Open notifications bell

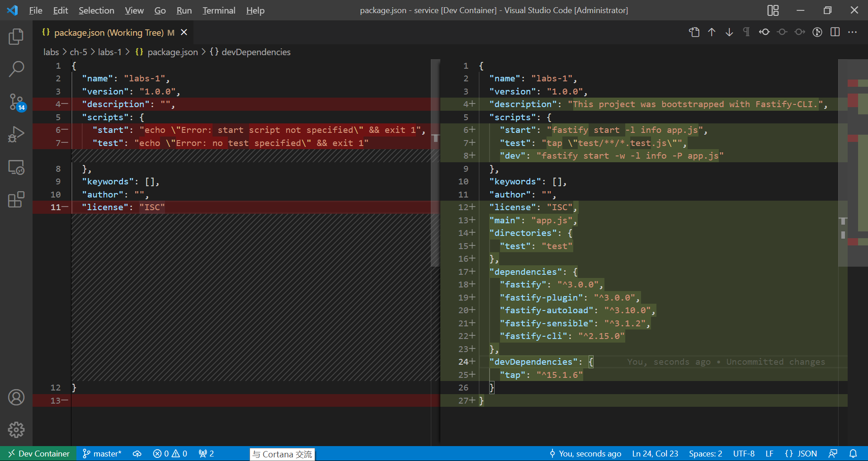853,454
